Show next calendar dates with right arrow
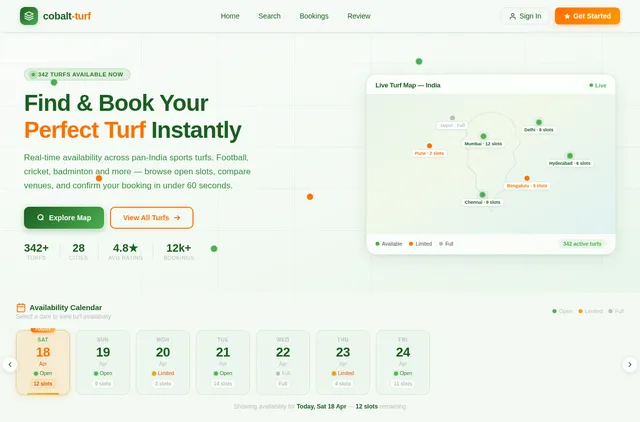 [630, 364]
